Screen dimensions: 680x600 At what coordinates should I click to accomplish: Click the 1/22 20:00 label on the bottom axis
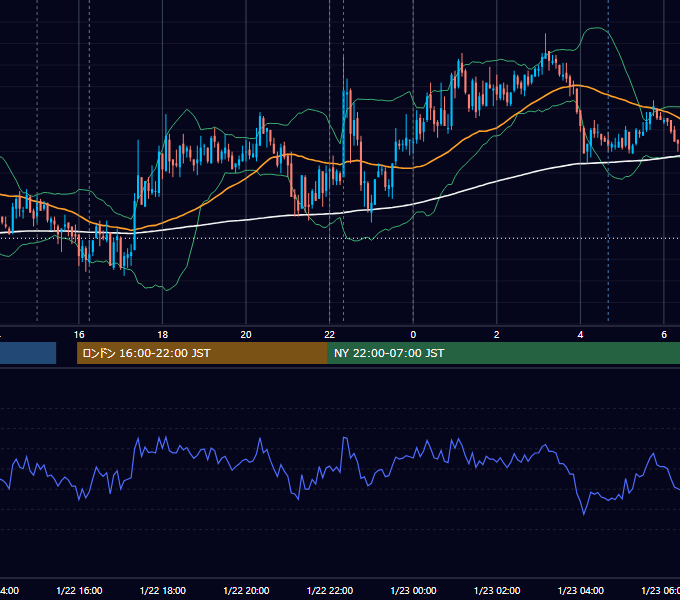pos(246,590)
